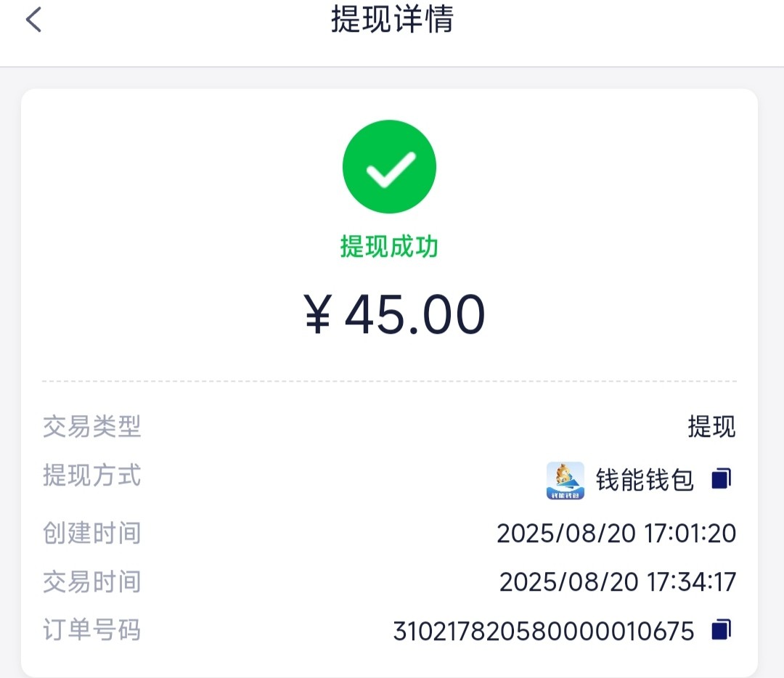Click the order number 31021782058000010675
This screenshot has height=678, width=784.
click(x=544, y=631)
